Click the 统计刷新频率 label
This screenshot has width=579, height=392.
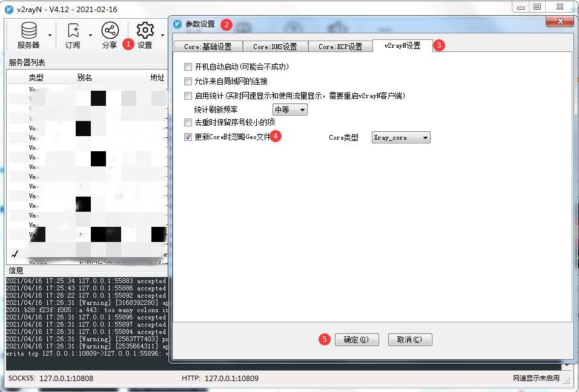coord(216,109)
